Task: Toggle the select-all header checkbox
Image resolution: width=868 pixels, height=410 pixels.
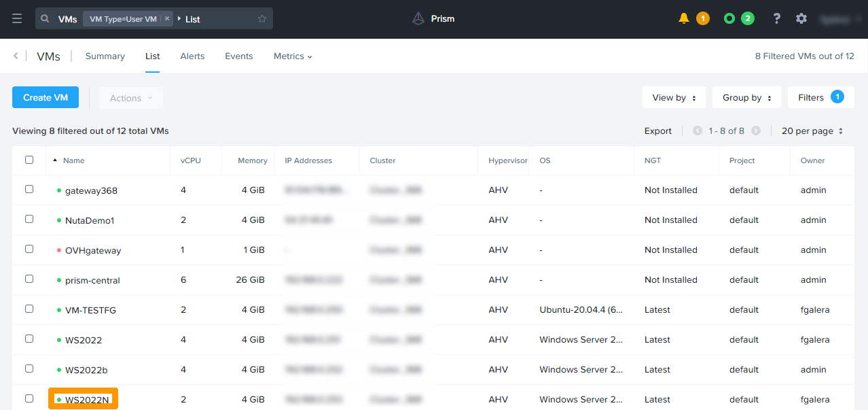Action: coord(29,160)
